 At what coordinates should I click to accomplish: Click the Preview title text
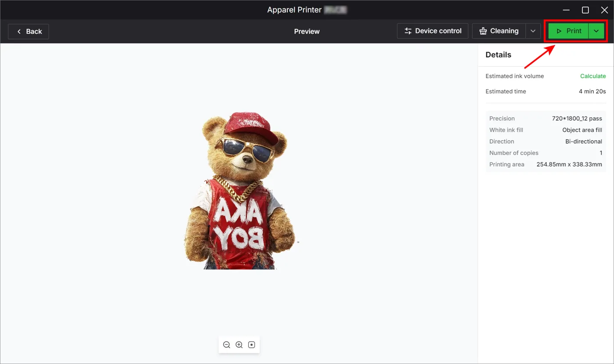coord(307,32)
